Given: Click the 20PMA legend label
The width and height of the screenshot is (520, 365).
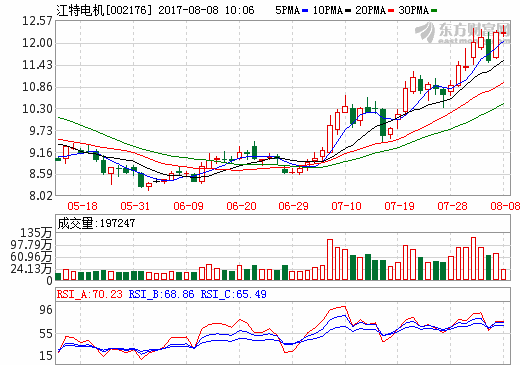Looking at the screenshot, I should [x=370, y=10].
